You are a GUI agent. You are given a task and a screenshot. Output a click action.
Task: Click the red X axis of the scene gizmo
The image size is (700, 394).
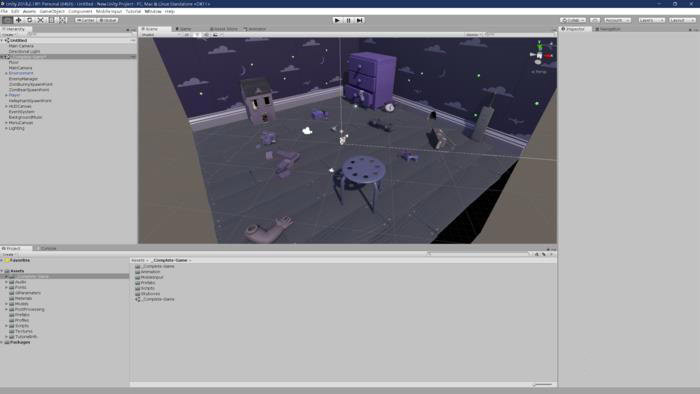click(x=549, y=56)
